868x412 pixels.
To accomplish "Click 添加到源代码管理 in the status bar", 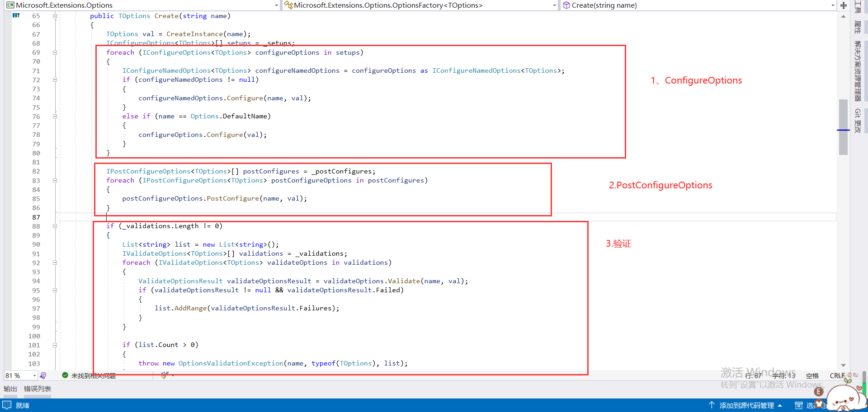I will (746, 405).
